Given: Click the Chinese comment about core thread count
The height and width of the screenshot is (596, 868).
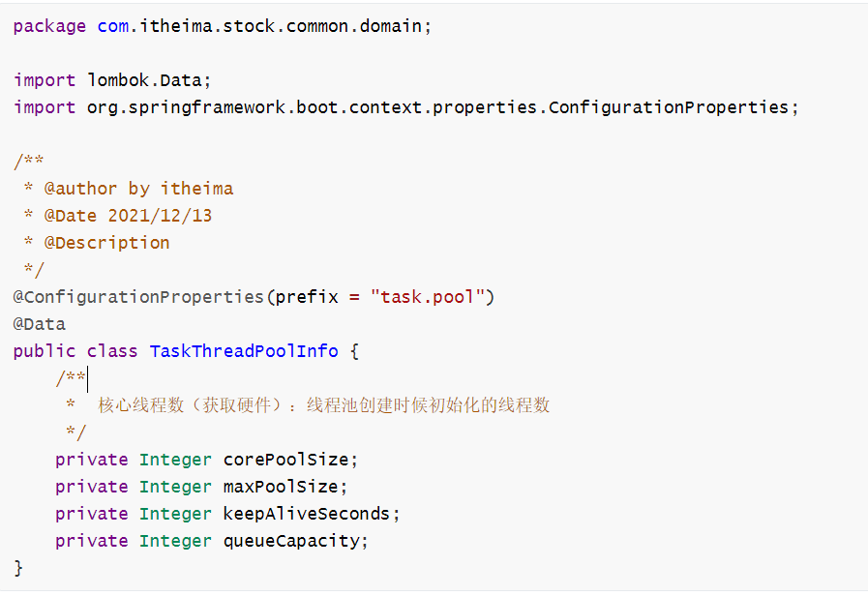Looking at the screenshot, I should pyautogui.click(x=324, y=405).
